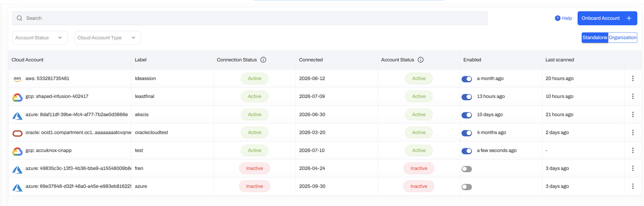Viewport: 644px width, 206px height.
Task: Click the Connection Status info icon
Action: (x=263, y=60)
